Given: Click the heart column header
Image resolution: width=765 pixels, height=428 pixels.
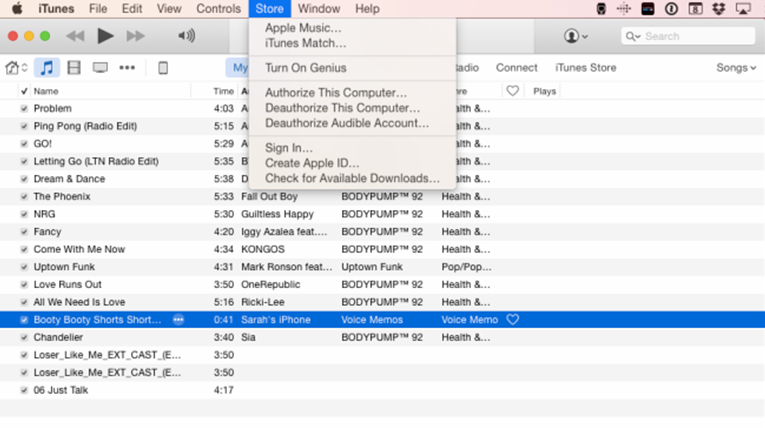Looking at the screenshot, I should pyautogui.click(x=512, y=91).
